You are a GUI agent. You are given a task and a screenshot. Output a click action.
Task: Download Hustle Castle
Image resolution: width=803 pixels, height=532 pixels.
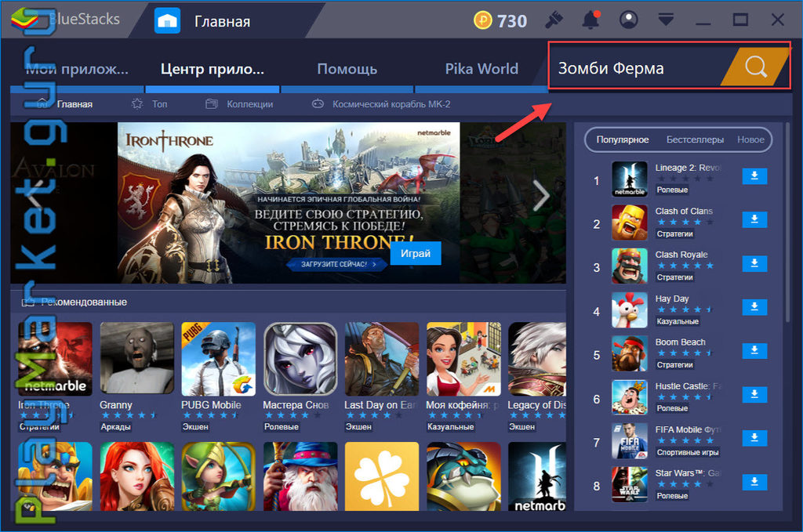coord(754,394)
